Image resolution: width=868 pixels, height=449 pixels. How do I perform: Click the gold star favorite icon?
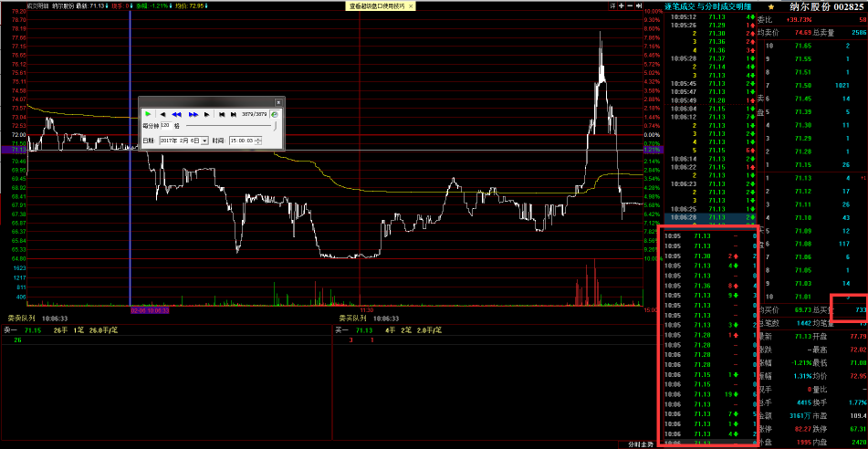click(x=771, y=6)
